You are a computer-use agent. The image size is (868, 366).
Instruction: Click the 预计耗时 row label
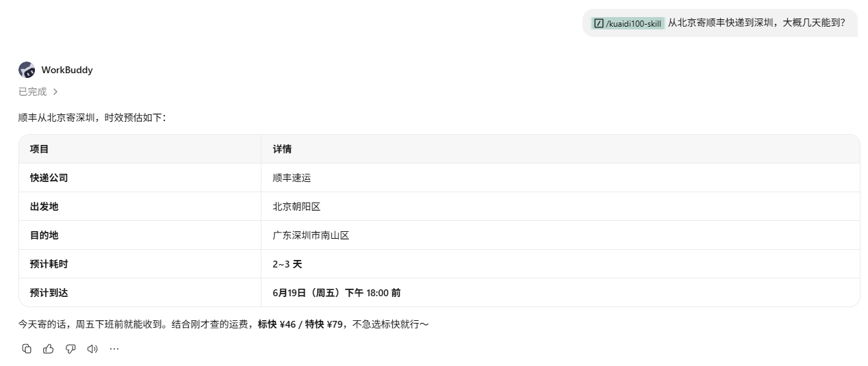[x=49, y=264]
